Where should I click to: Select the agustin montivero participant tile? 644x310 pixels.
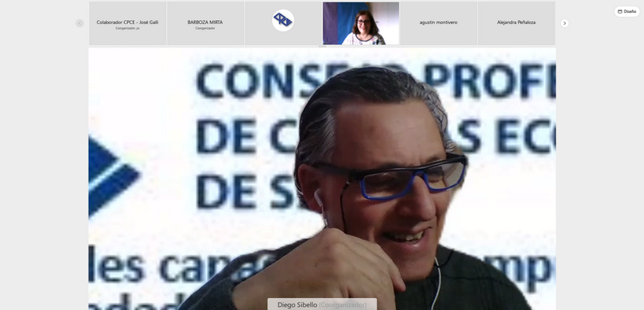pyautogui.click(x=439, y=23)
